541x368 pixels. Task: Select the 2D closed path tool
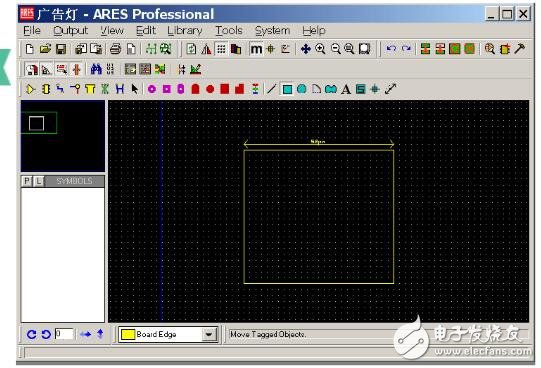(x=331, y=89)
